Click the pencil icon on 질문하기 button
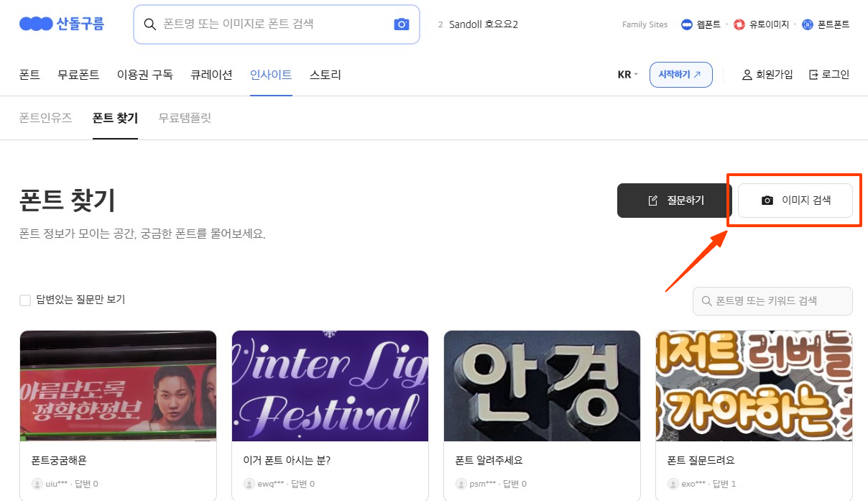The width and height of the screenshot is (868, 501). coord(652,200)
